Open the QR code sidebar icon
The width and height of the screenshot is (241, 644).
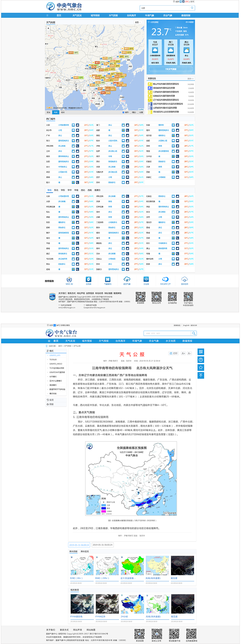(201, 352)
